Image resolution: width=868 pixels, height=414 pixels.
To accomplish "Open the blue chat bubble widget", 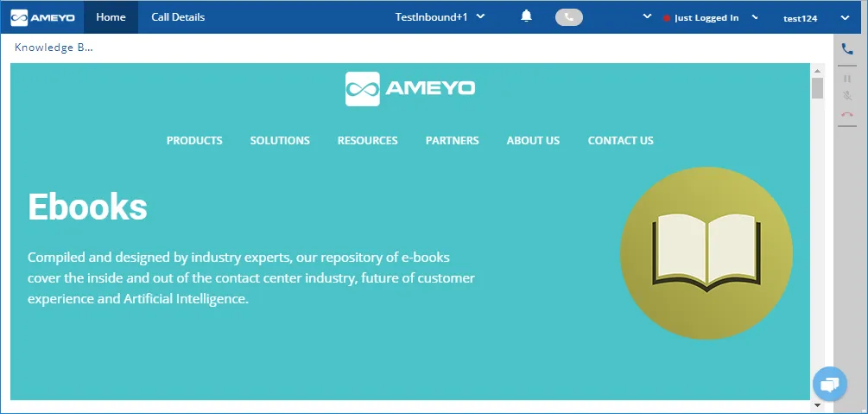I will coord(830,384).
